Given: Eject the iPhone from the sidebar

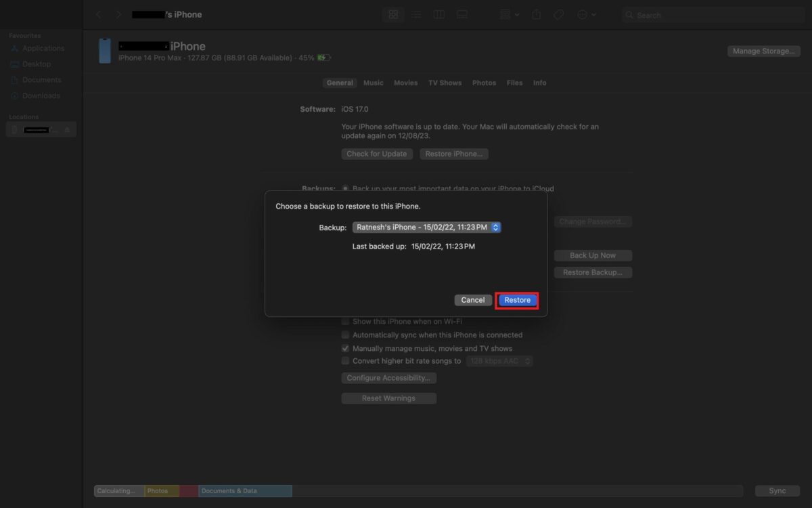Looking at the screenshot, I should [x=67, y=129].
